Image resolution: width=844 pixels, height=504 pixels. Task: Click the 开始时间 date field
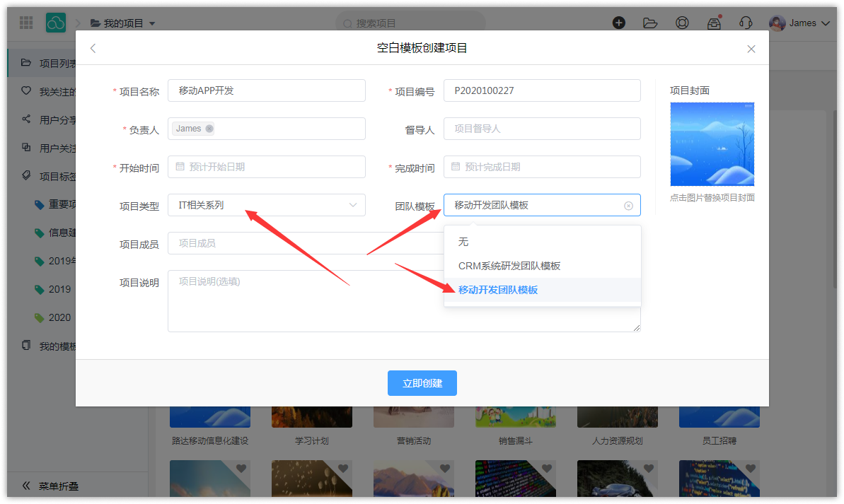point(266,167)
